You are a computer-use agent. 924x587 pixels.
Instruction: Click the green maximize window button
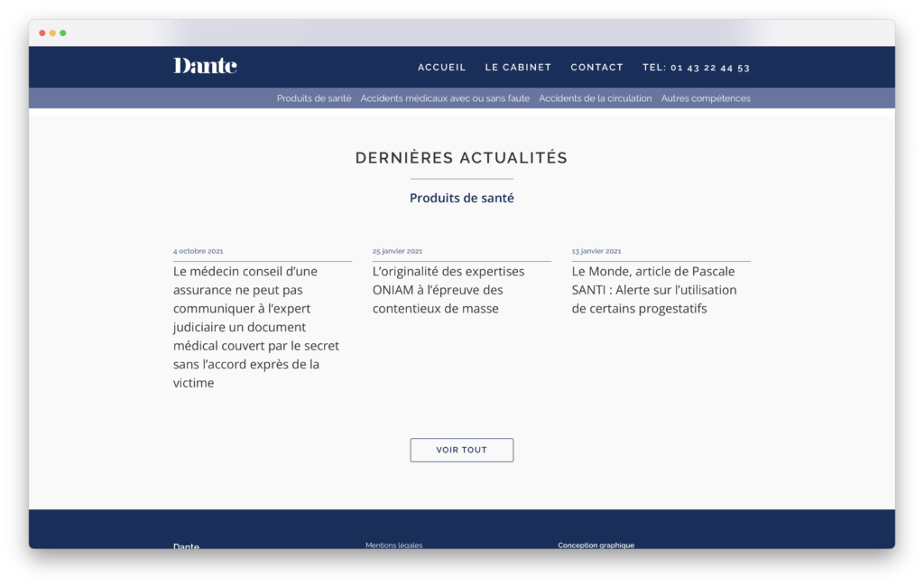pyautogui.click(x=63, y=33)
